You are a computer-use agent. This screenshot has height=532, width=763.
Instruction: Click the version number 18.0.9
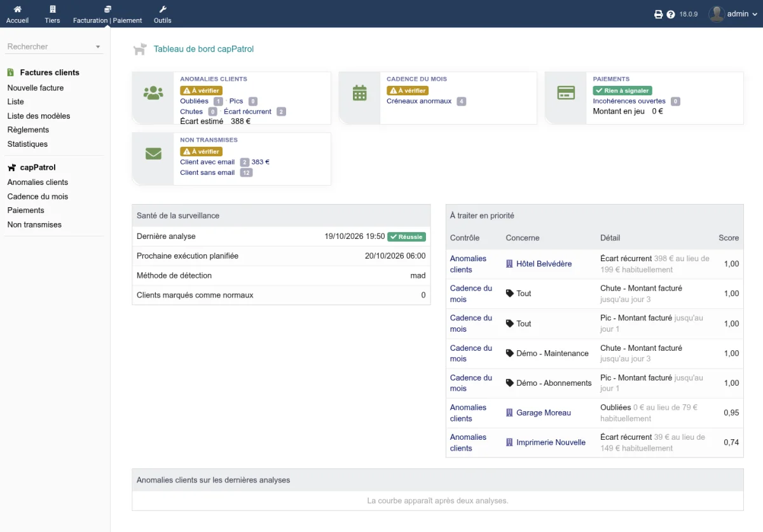[x=689, y=14]
